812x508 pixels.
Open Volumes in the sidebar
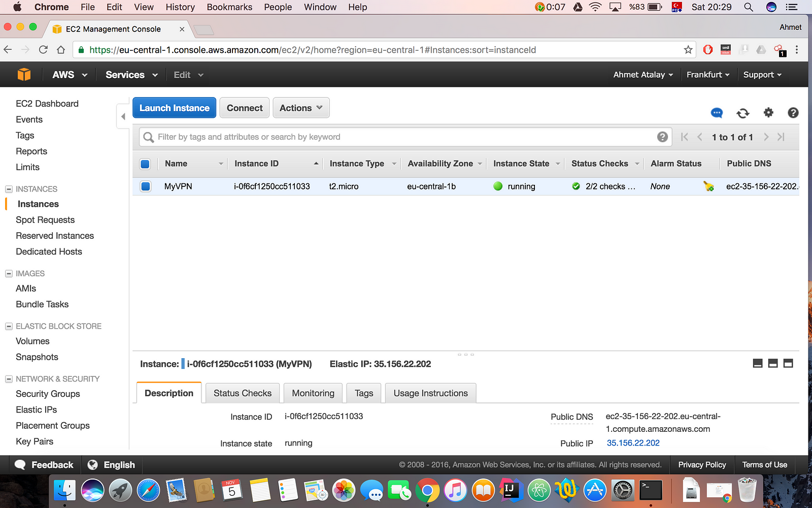32,341
